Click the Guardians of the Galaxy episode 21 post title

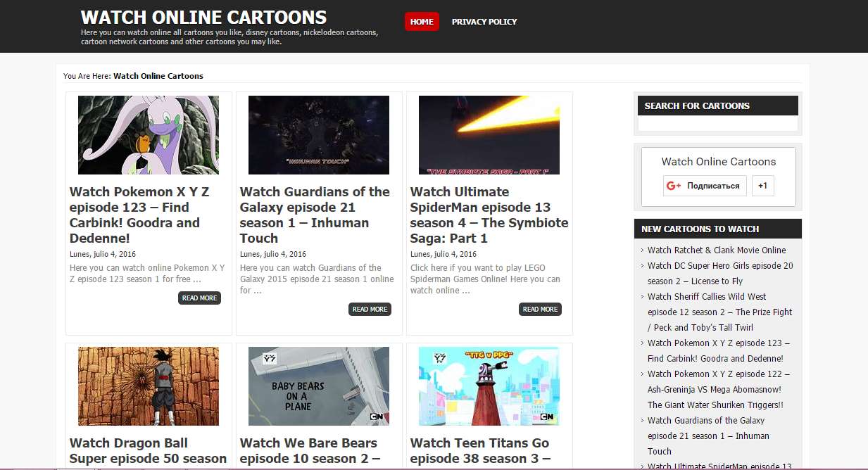315,215
